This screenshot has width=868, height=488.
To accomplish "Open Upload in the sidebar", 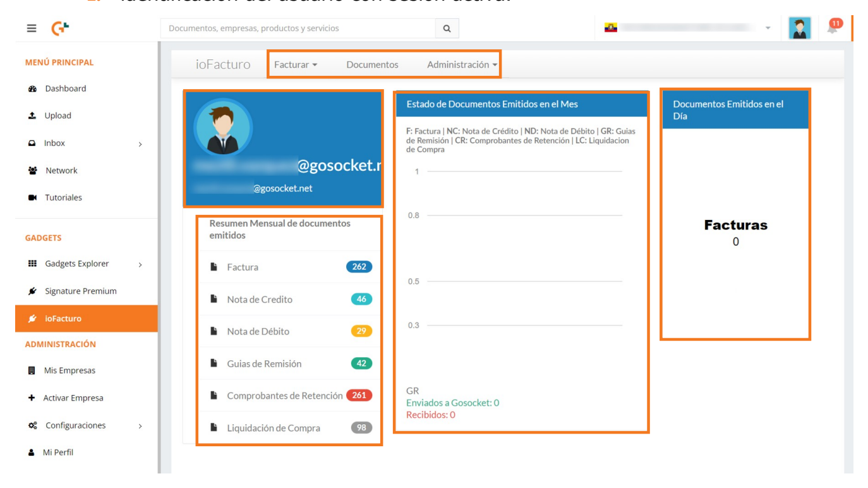I will tap(57, 116).
